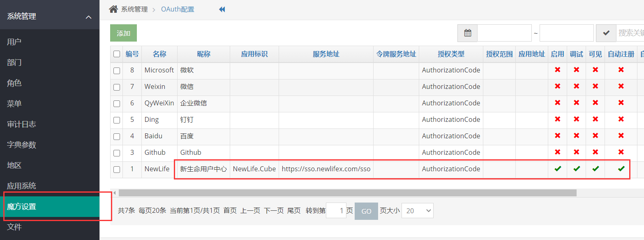Click the horizontal table scrollbar
The image size is (644, 240).
pos(347,193)
